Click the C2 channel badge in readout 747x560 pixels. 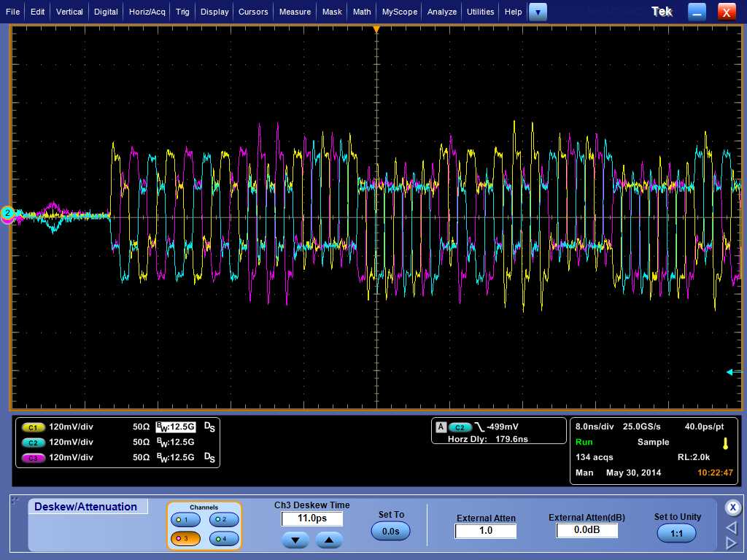(34, 443)
